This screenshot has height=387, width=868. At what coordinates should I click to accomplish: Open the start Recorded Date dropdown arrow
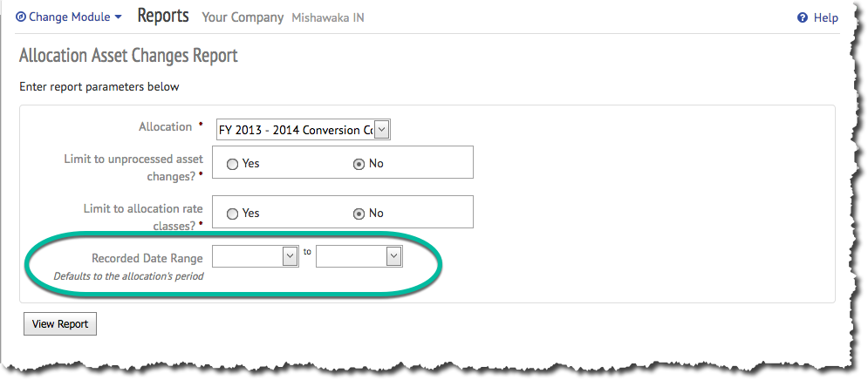click(x=290, y=255)
